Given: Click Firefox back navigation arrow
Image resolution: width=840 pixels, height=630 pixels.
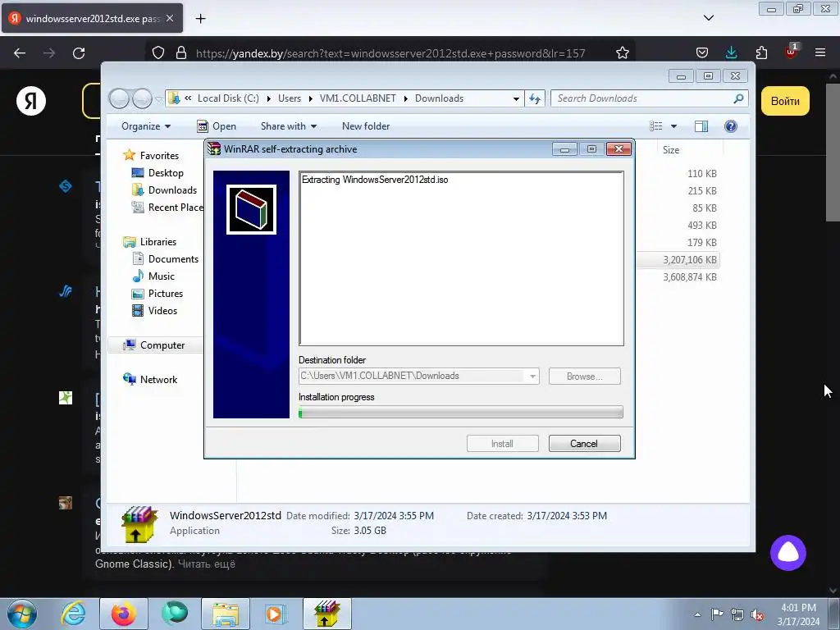Looking at the screenshot, I should [20, 53].
